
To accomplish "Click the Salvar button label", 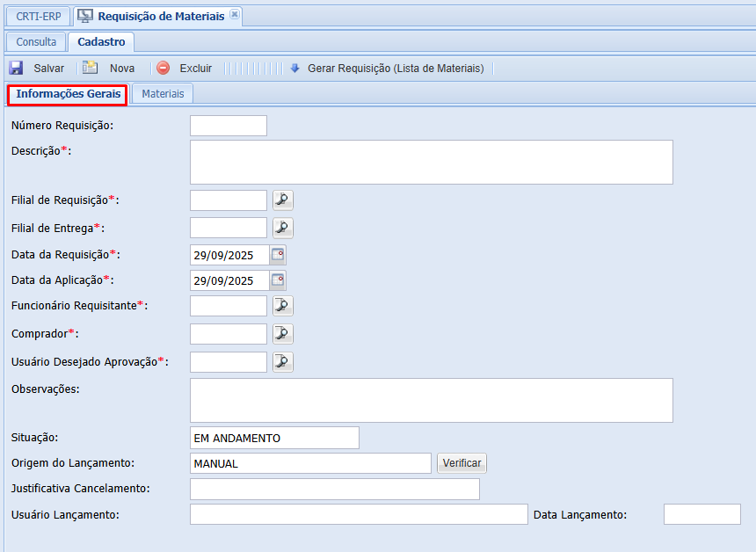I will pyautogui.click(x=48, y=69).
